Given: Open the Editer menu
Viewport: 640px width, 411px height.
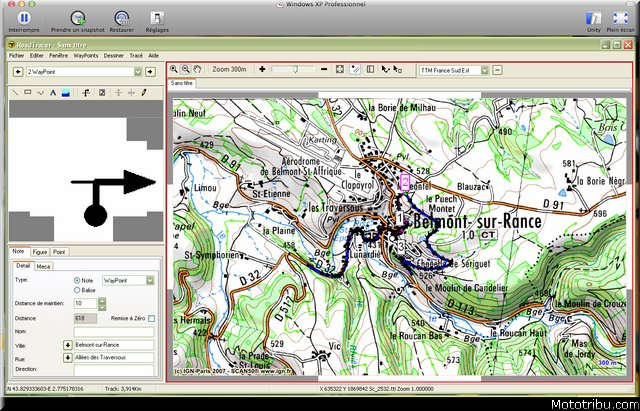Looking at the screenshot, I should (x=37, y=56).
